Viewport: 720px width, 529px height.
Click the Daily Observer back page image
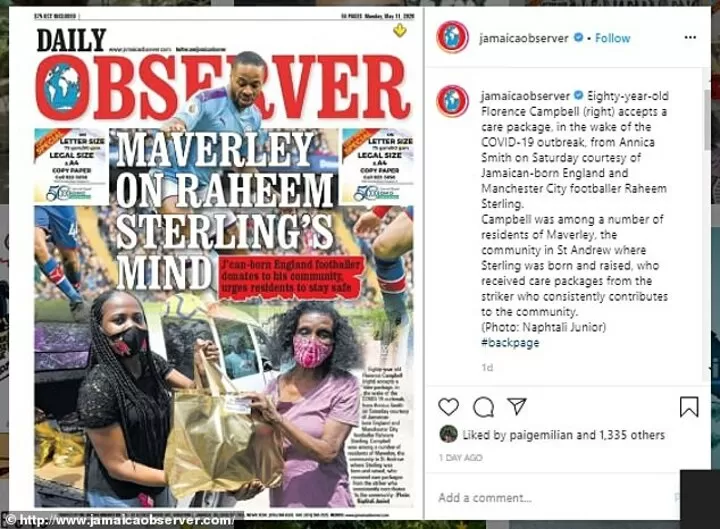coord(216,263)
